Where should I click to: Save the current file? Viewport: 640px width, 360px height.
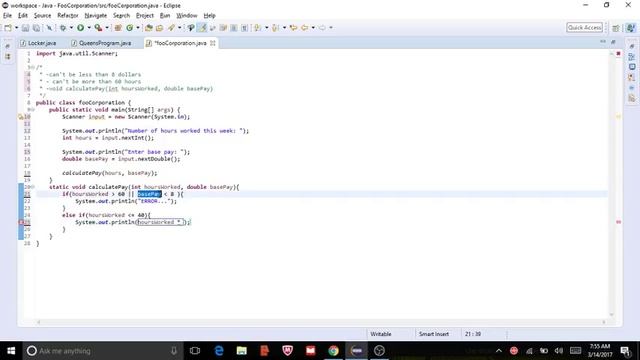click(25, 28)
